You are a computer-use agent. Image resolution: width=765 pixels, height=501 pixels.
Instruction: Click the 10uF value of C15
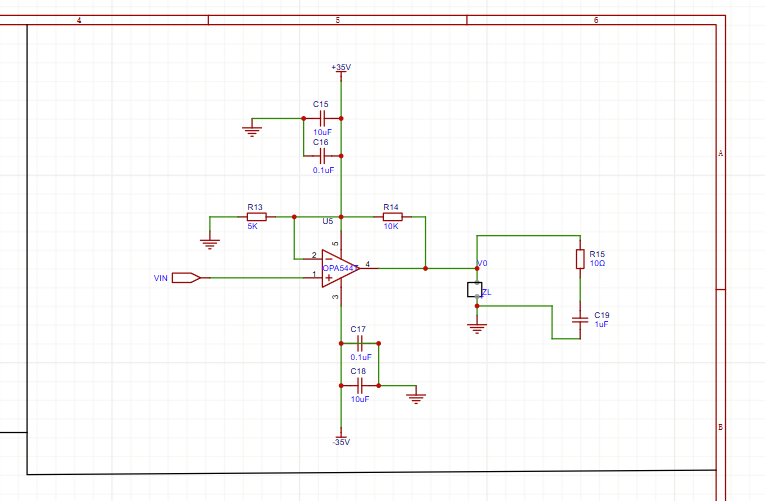click(322, 132)
